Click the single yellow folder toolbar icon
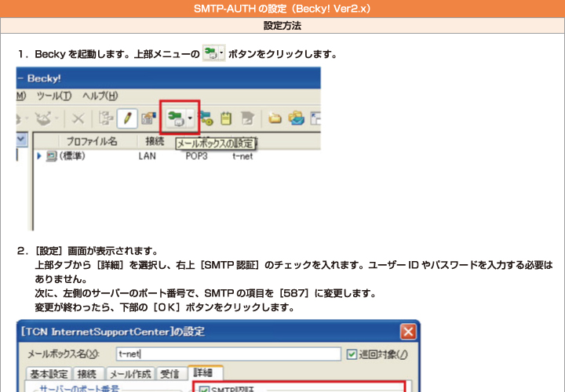The height and width of the screenshot is (392, 565). tap(275, 118)
